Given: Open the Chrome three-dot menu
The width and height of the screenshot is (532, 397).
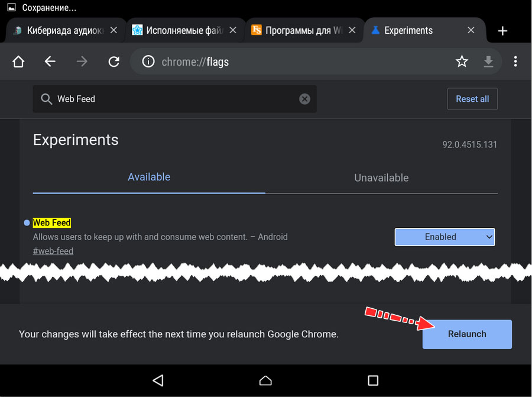Looking at the screenshot, I should pyautogui.click(x=515, y=62).
